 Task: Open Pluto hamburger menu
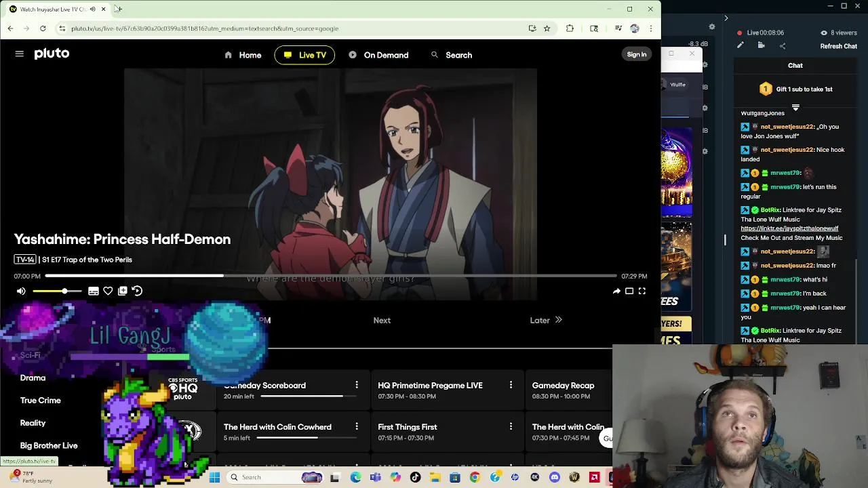[x=19, y=54]
